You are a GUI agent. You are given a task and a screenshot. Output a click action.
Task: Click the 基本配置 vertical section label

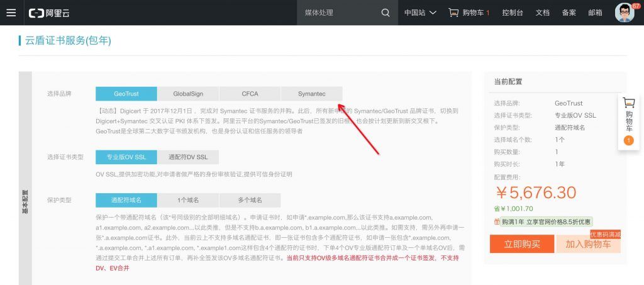(x=25, y=201)
